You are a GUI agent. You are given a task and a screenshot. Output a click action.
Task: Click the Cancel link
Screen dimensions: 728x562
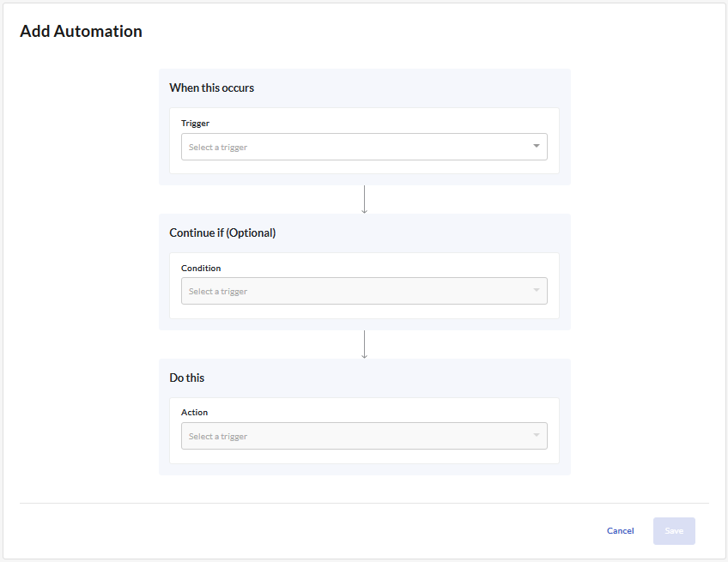[x=620, y=530]
